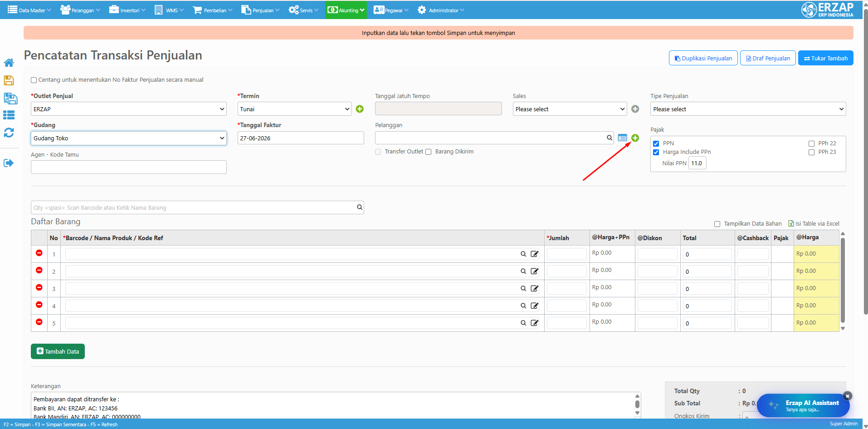Click the refresh arrows sidebar icon
This screenshot has height=429, width=868.
click(9, 133)
